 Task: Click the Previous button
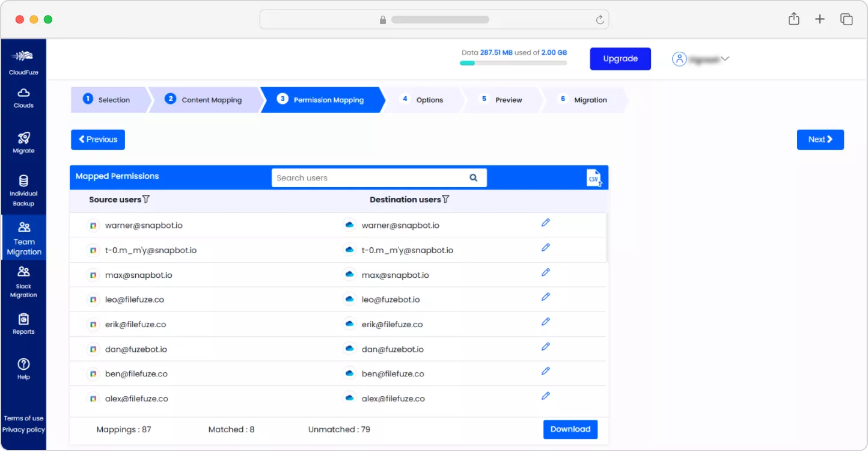pyautogui.click(x=98, y=140)
